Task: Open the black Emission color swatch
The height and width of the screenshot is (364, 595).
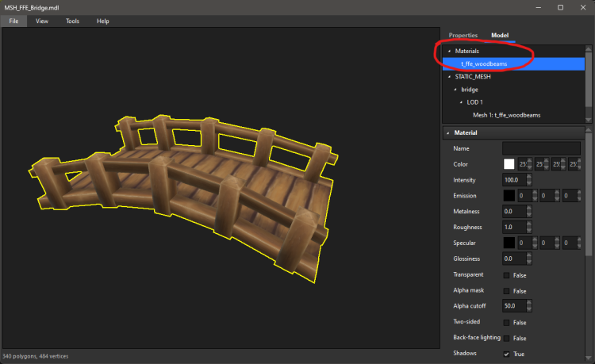Action: [509, 195]
